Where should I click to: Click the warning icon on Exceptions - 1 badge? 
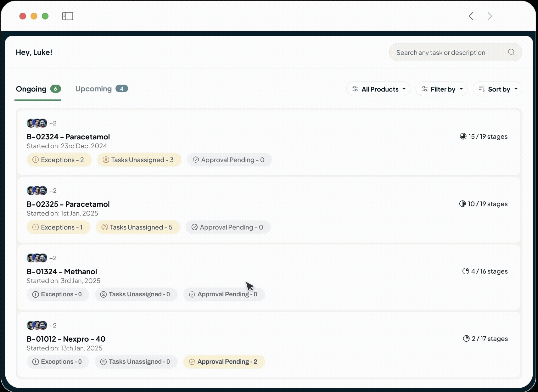36,227
